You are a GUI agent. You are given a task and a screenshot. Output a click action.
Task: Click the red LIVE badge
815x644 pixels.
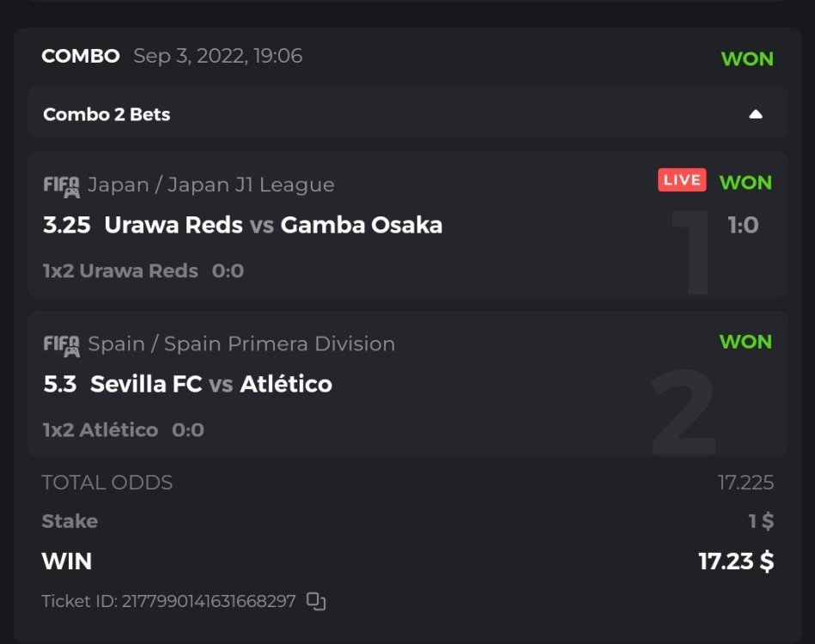point(682,180)
